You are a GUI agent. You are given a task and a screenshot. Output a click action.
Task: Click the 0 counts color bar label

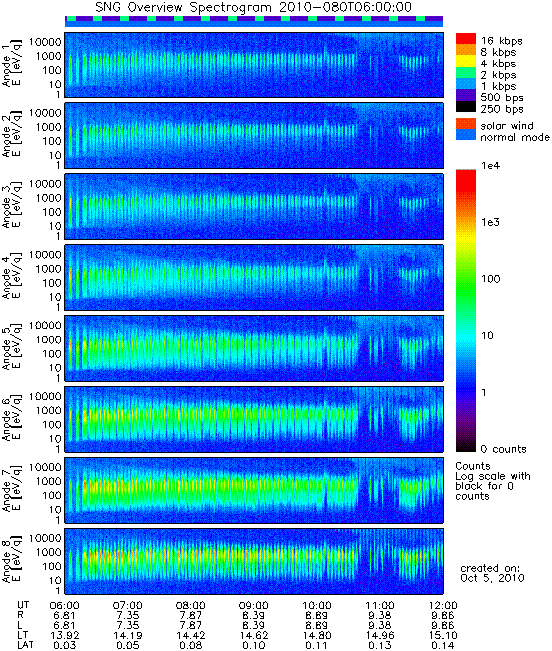[503, 449]
